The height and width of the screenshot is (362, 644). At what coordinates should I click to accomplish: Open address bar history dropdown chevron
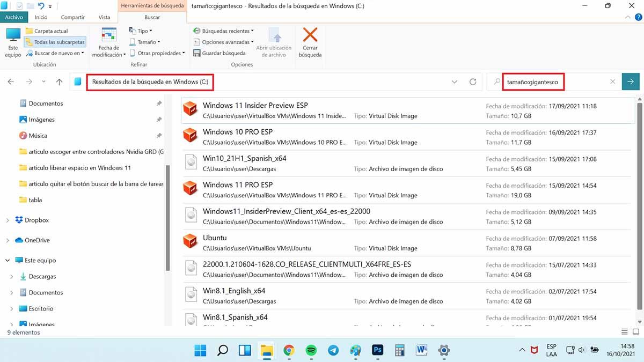(x=455, y=82)
